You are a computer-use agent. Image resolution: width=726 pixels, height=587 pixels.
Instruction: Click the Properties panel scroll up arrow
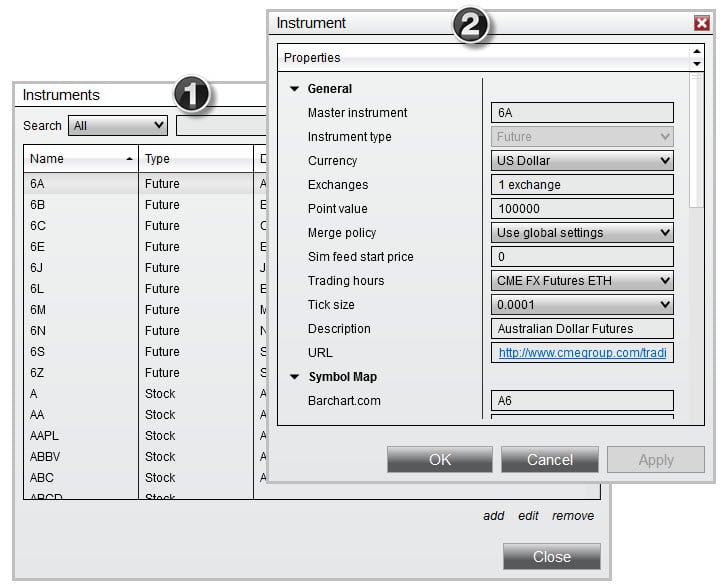697,51
